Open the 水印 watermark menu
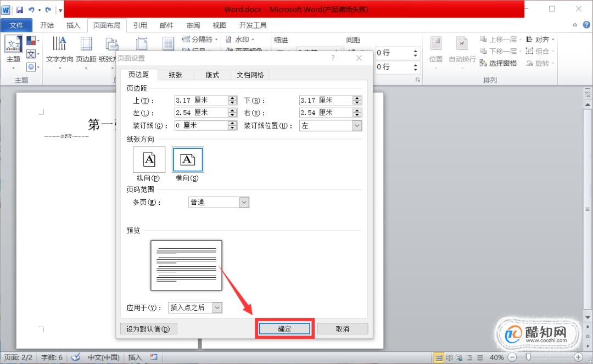This screenshot has width=593, height=364. (240, 40)
